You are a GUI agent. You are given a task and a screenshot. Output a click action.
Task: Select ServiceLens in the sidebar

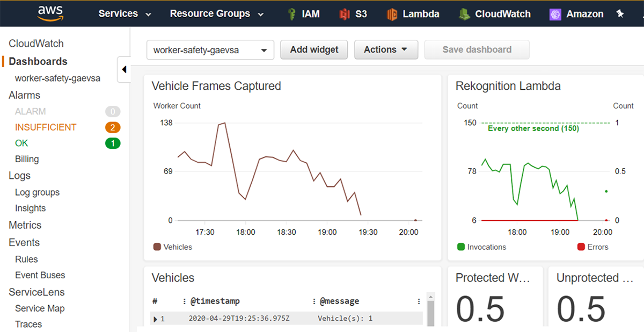point(36,292)
